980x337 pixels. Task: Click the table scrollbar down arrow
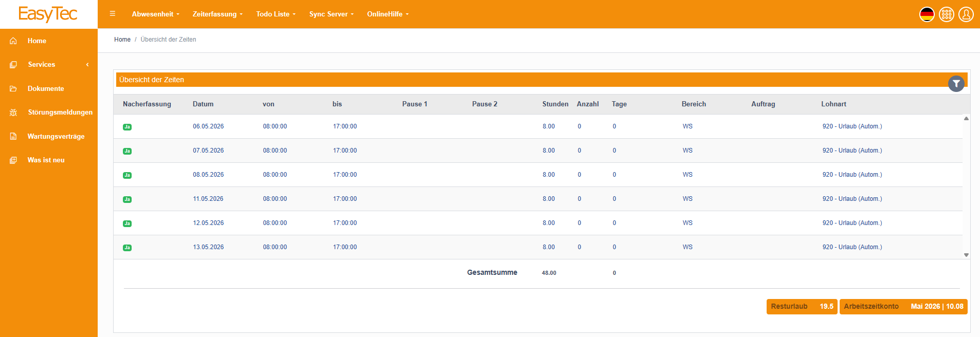[x=966, y=255]
